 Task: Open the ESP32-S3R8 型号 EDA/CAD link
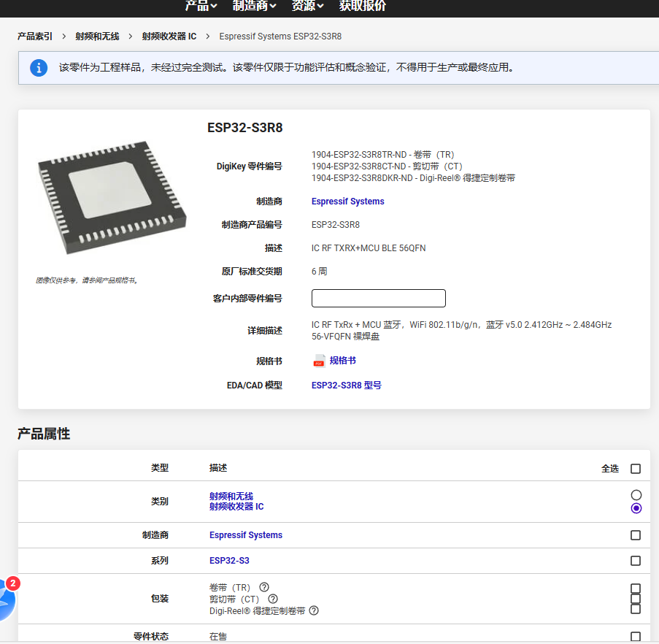coord(346,385)
